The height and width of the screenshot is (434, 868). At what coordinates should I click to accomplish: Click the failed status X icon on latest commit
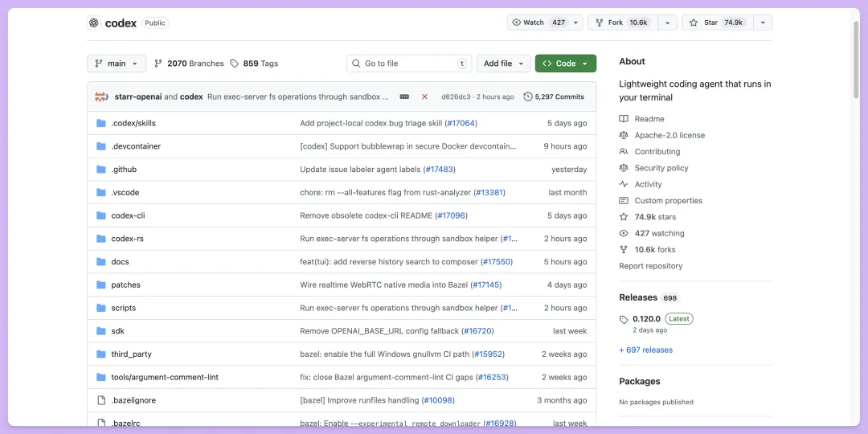point(424,96)
